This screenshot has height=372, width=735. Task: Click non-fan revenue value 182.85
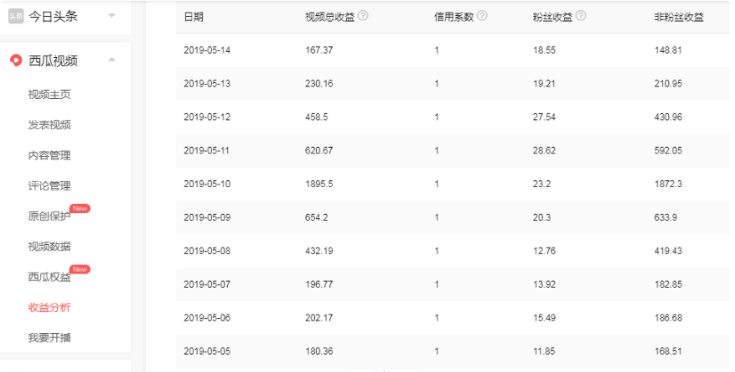(x=668, y=284)
